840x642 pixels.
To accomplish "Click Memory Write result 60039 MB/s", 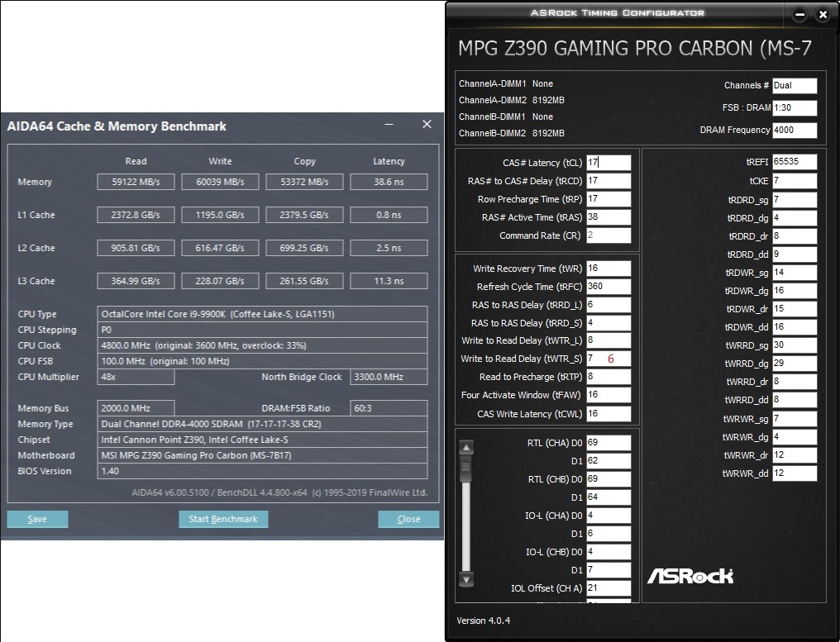I will (x=220, y=182).
